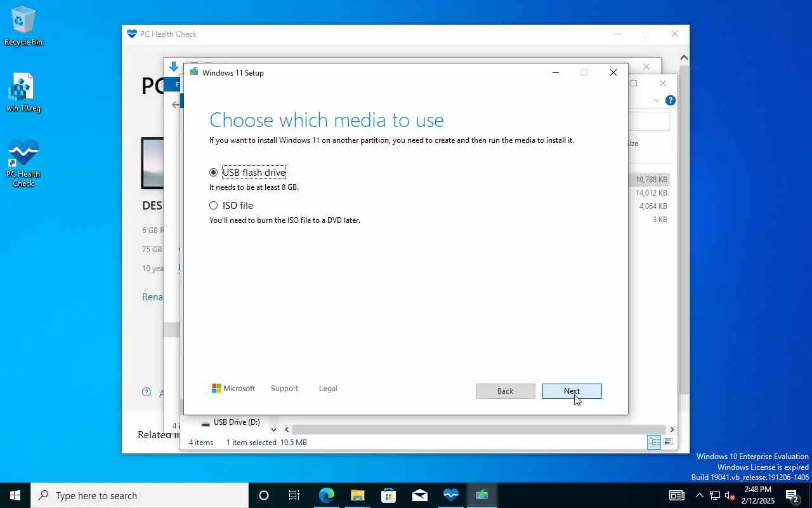
Task: Show hidden system tray icons
Action: 699,495
